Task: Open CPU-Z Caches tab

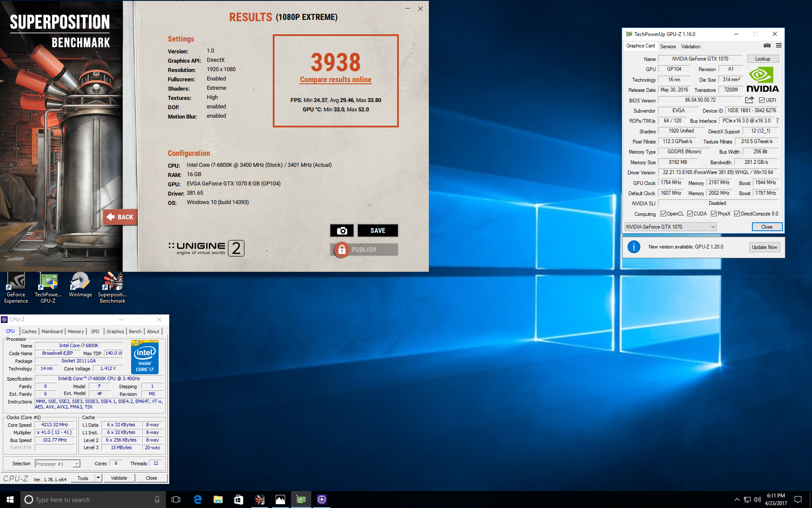Action: click(x=29, y=331)
